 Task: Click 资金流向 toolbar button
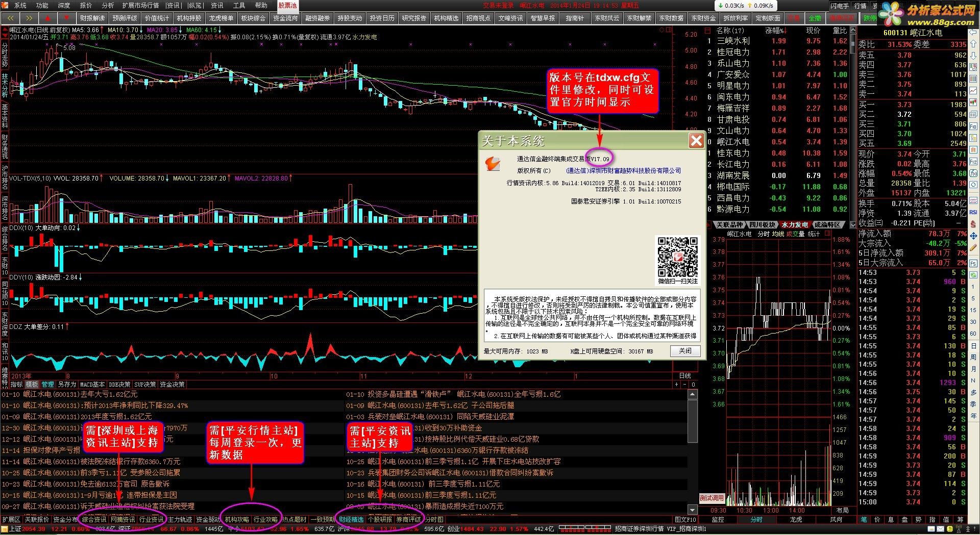click(x=285, y=18)
